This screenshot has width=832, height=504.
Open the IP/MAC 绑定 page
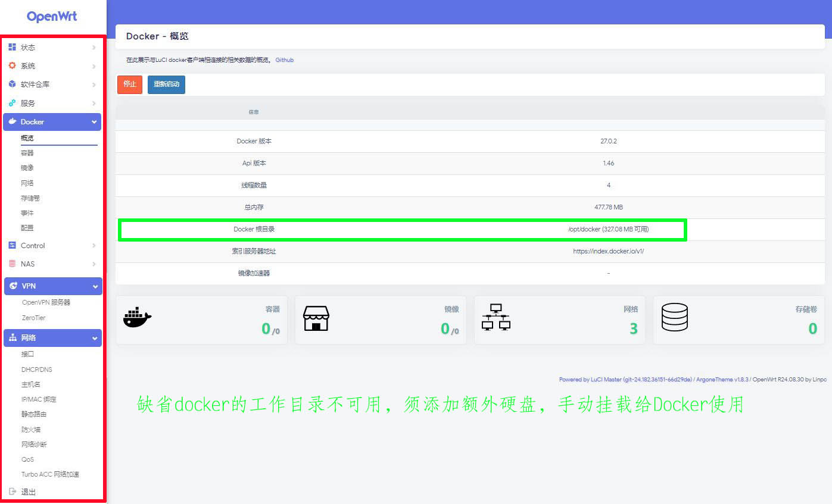(x=39, y=399)
